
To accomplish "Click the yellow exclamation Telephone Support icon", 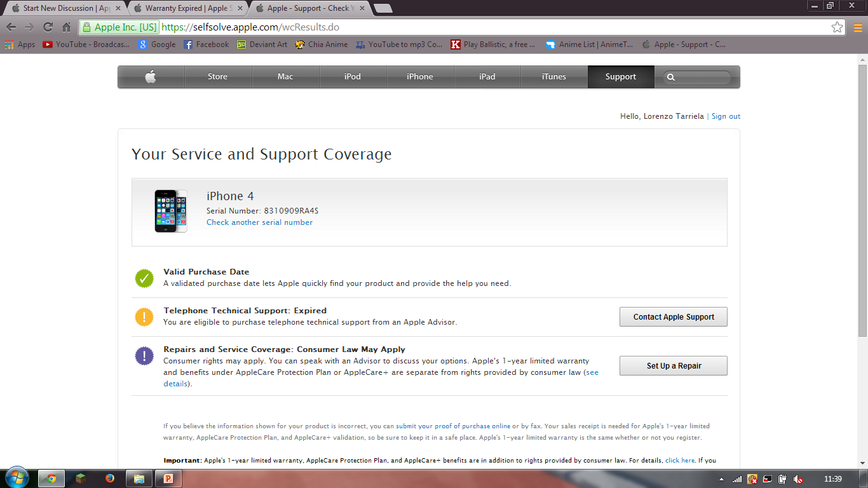I will tap(144, 316).
